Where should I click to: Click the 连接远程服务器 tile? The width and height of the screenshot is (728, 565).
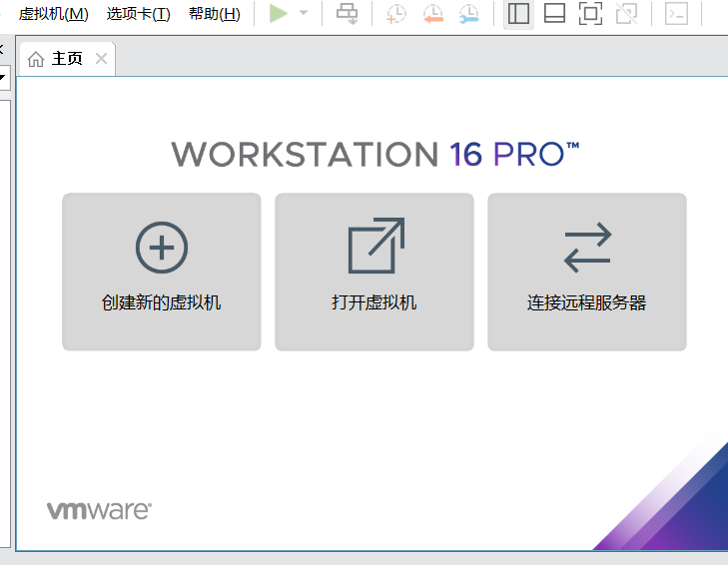point(587,272)
